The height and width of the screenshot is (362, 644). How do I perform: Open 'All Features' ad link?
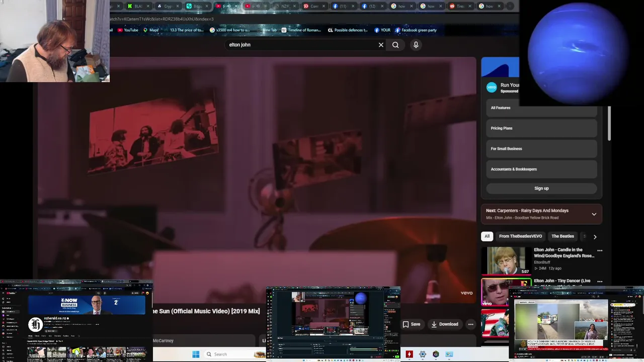[x=541, y=108]
